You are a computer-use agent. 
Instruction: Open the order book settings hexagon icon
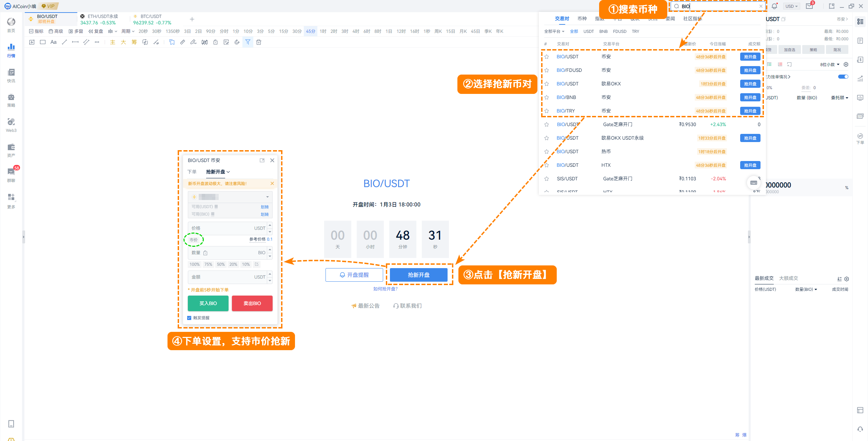846,64
